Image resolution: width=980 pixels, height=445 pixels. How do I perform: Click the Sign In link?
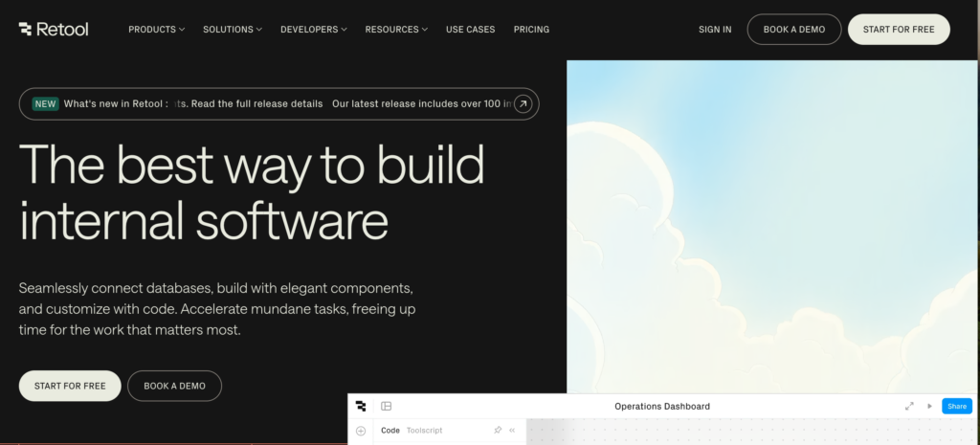coord(715,30)
